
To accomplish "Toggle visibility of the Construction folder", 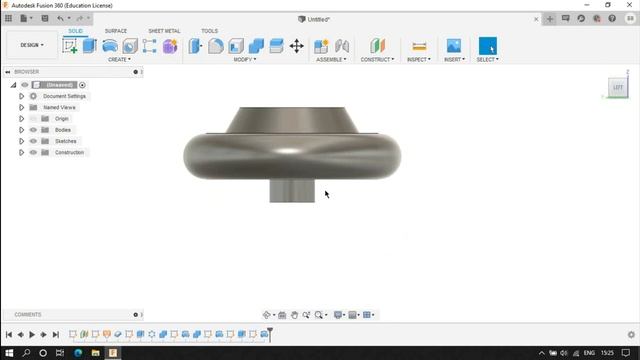I will pos(33,152).
